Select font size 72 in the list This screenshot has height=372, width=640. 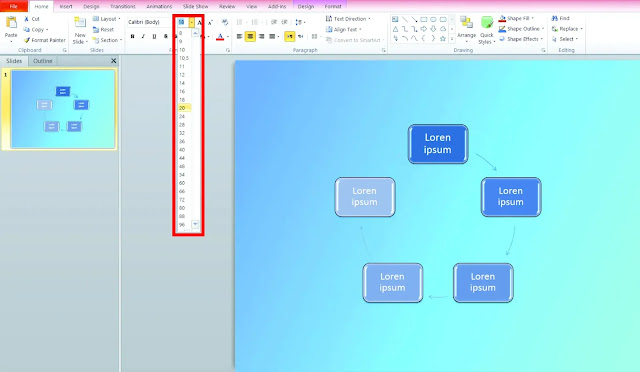pos(182,200)
